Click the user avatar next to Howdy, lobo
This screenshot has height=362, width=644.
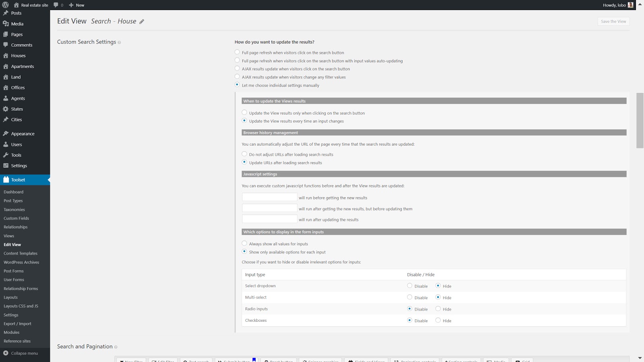(630, 5)
